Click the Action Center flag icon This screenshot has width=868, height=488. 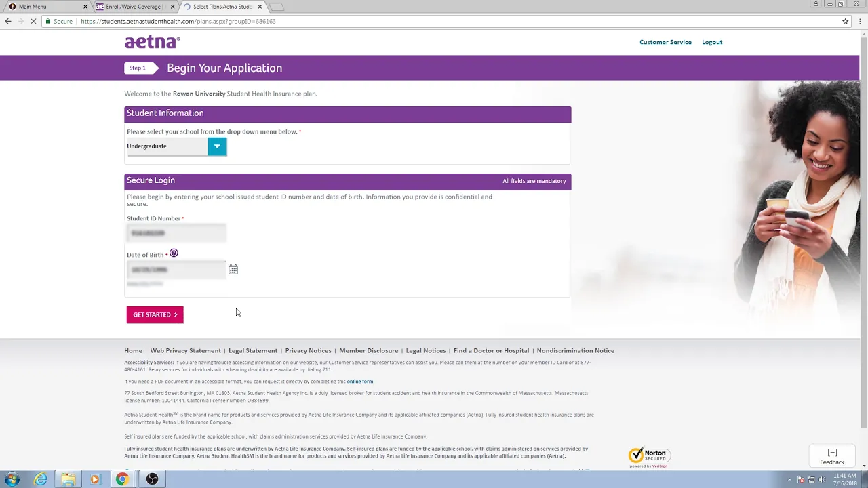(x=801, y=480)
